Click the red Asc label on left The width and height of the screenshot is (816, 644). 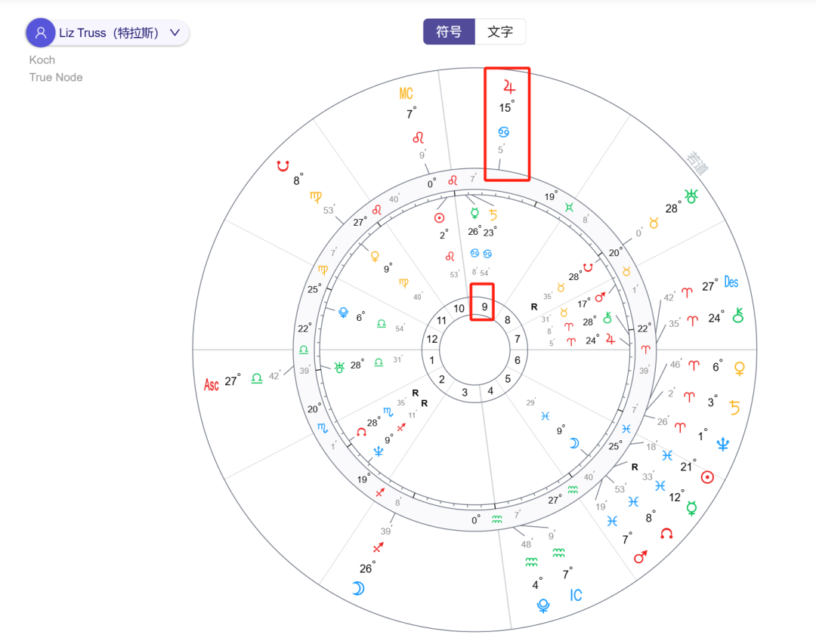point(212,384)
